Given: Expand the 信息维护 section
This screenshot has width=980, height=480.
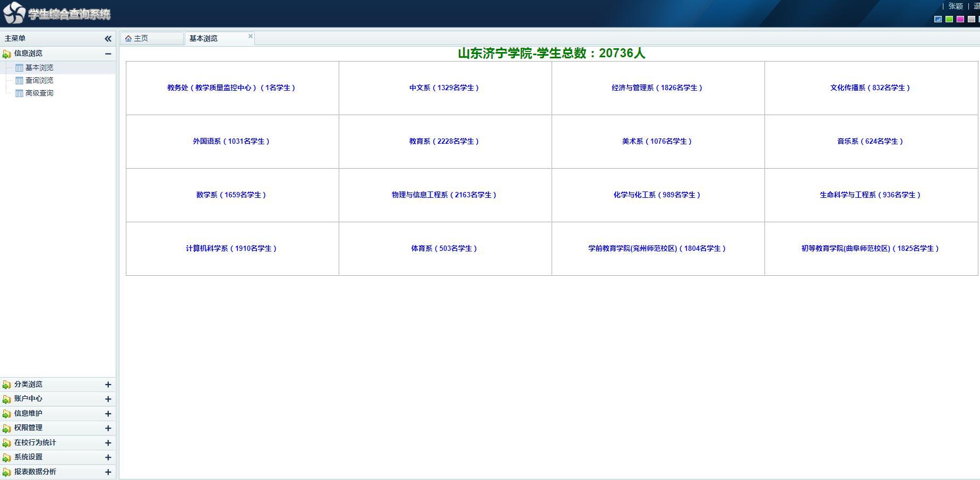Looking at the screenshot, I should tap(108, 414).
